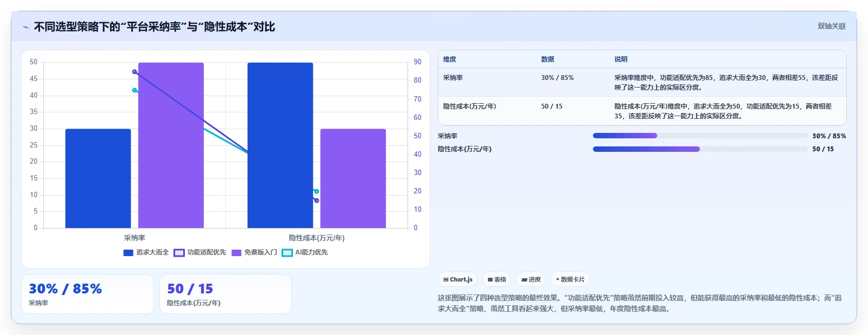
Task: Click the 表格 tag
Action: pyautogui.click(x=497, y=279)
